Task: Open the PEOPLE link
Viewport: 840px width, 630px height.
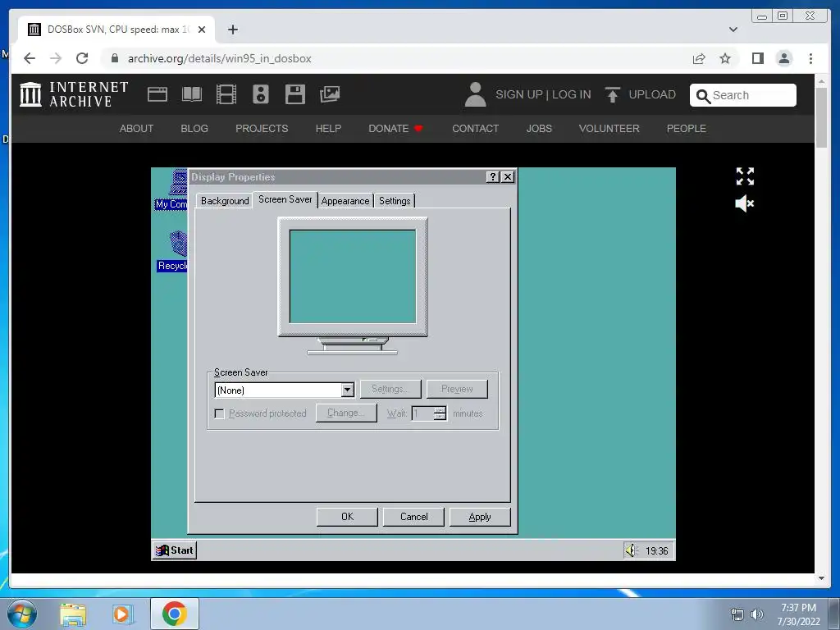Action: tap(686, 129)
